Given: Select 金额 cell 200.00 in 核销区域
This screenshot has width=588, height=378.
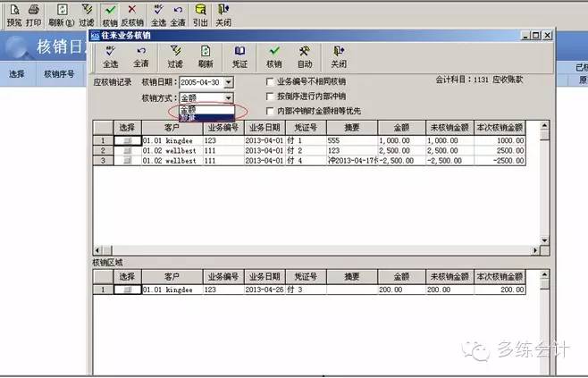Looking at the screenshot, I should click(401, 290).
